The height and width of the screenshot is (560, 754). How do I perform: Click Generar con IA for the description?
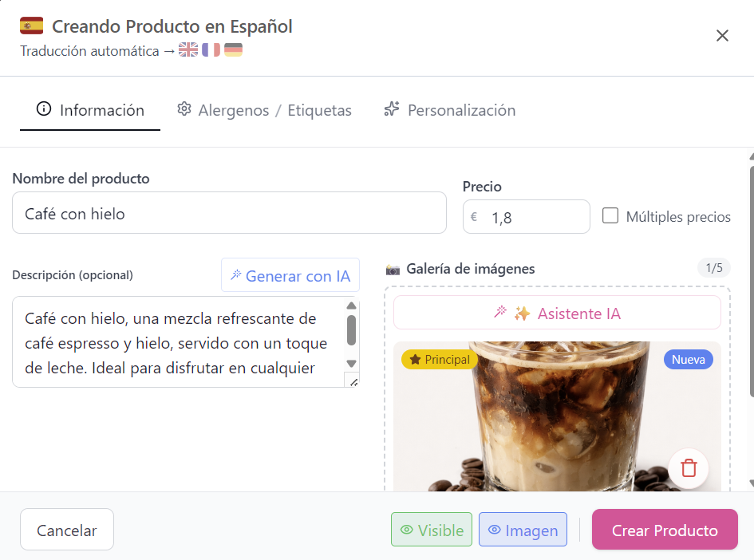(290, 274)
